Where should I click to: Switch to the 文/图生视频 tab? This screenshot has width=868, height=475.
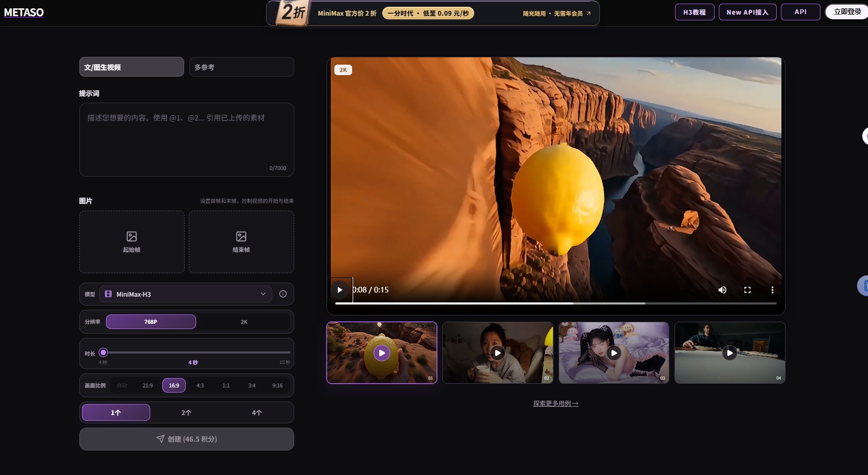pos(131,67)
